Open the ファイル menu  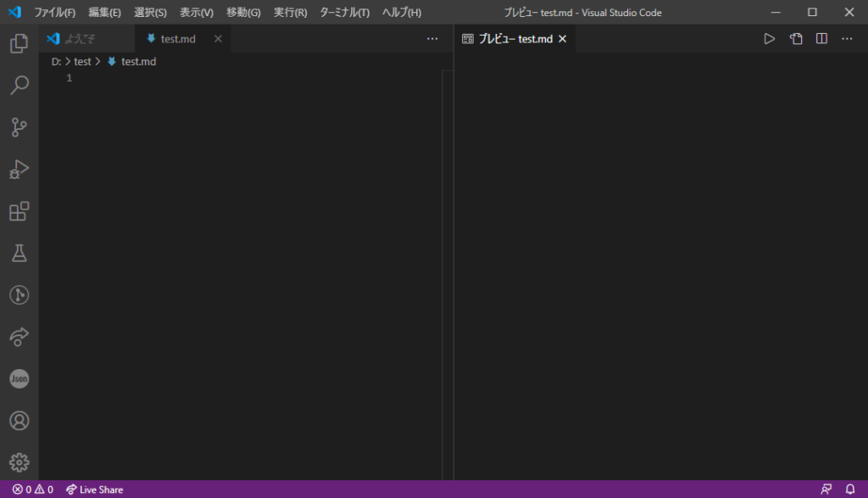(54, 12)
